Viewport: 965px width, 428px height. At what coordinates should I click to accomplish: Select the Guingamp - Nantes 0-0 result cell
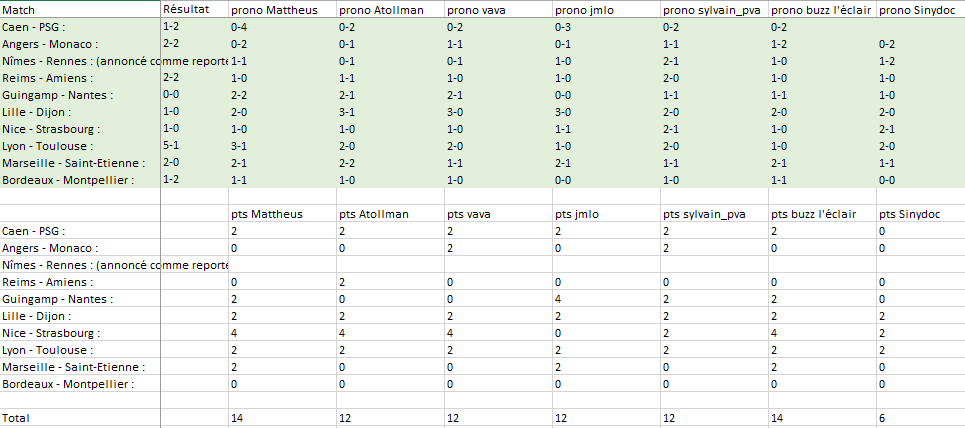pyautogui.click(x=172, y=92)
